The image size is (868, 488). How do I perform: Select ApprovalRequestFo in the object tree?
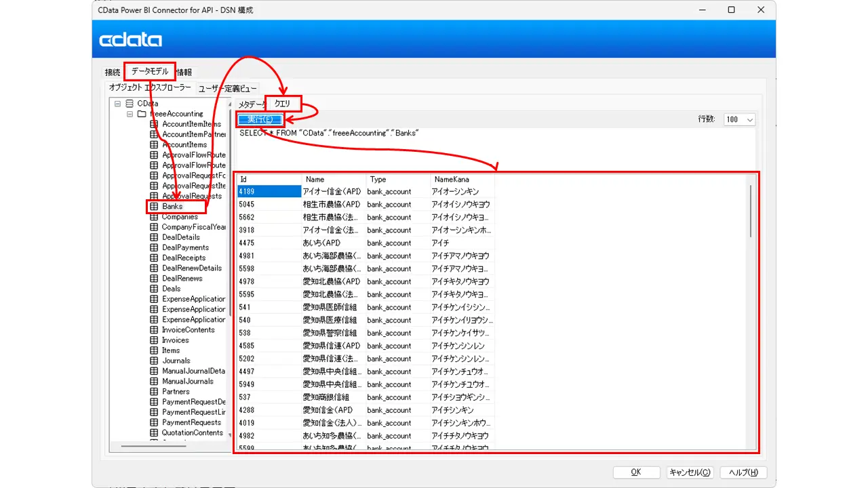tap(193, 176)
